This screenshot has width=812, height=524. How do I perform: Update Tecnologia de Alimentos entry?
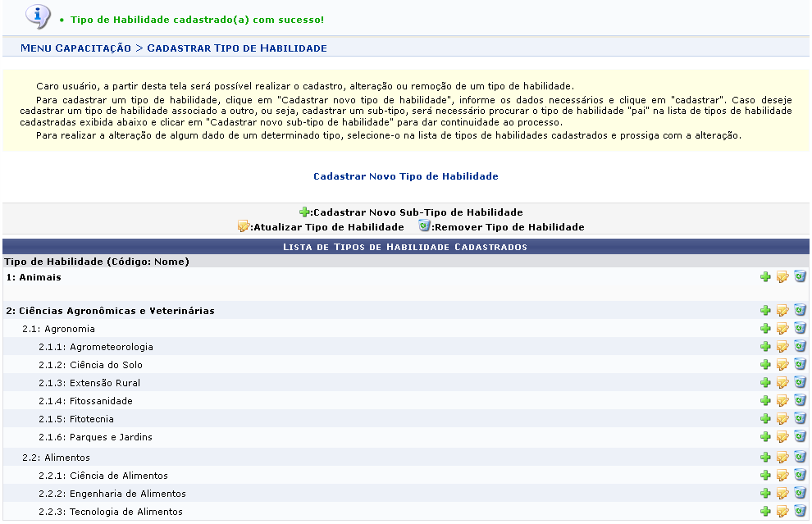click(782, 512)
